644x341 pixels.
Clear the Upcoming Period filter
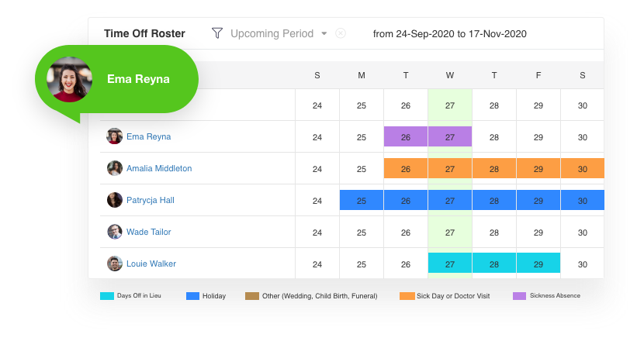[x=341, y=33]
